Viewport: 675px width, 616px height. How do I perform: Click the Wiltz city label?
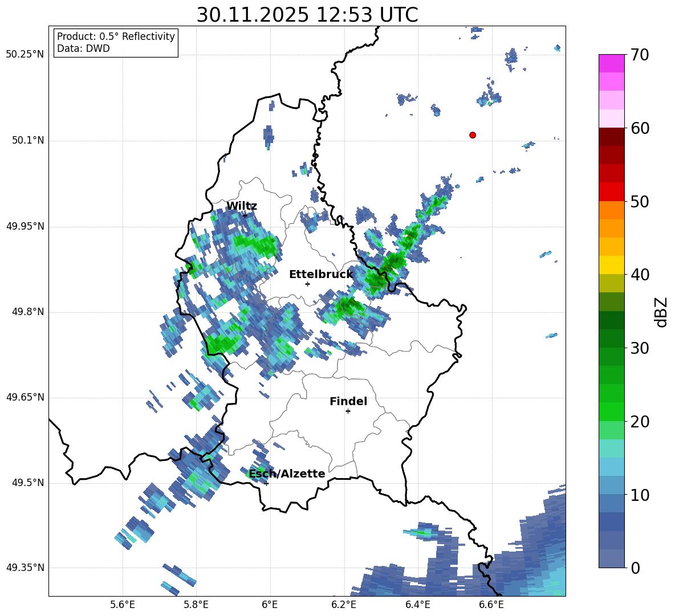pyautogui.click(x=242, y=206)
